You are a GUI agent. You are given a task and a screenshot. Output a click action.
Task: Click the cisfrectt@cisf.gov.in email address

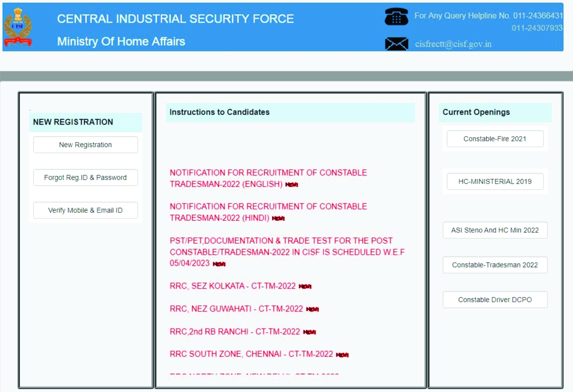tap(453, 44)
